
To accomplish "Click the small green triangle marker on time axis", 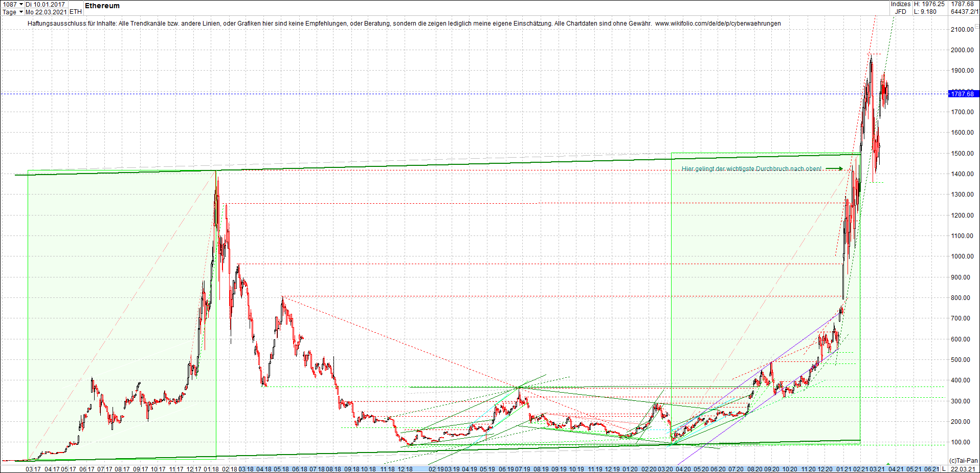I will pyautogui.click(x=888, y=464).
